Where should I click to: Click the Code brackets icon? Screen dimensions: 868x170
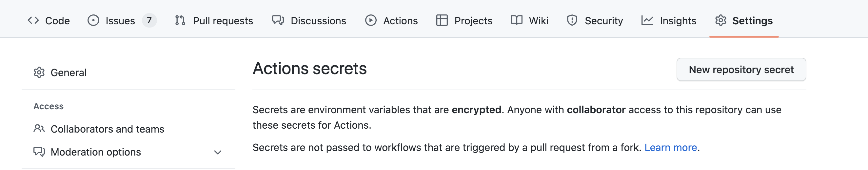33,21
